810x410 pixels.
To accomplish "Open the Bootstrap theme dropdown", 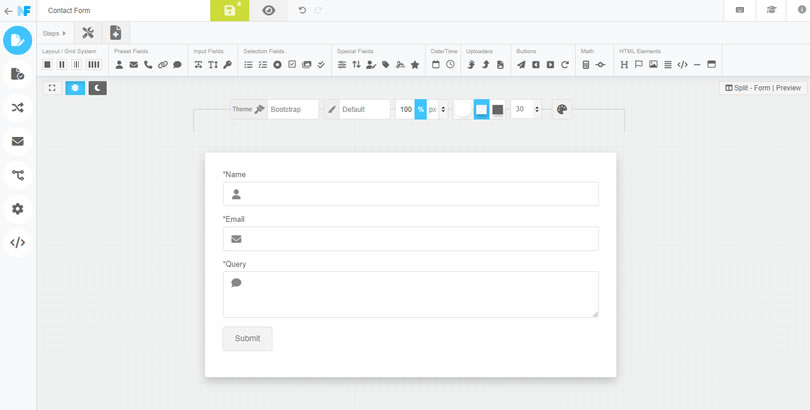I will [293, 109].
